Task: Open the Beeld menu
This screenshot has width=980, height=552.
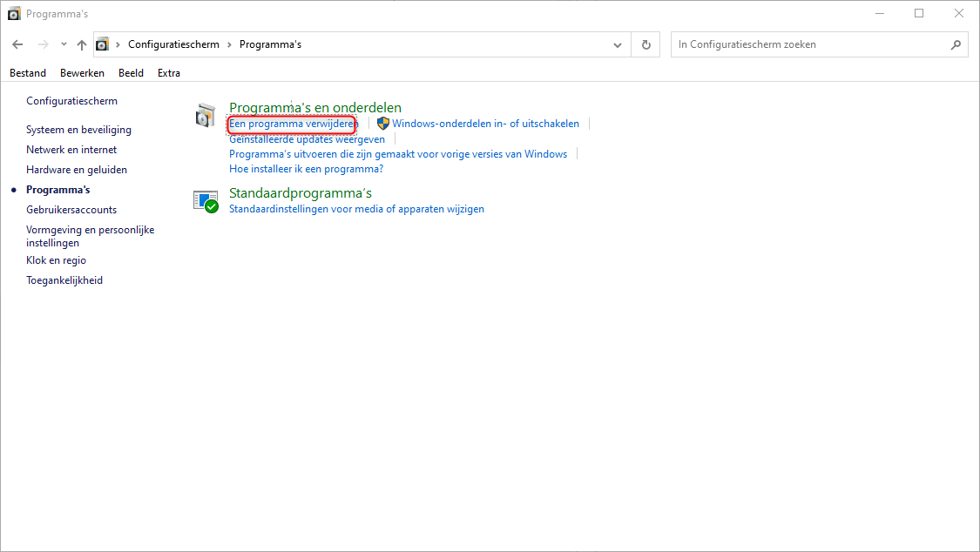Action: (131, 73)
